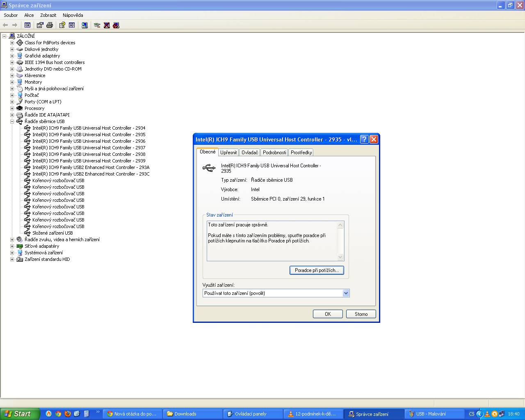Screen dimensions: 525x420
Task: Open the Využití zařízení dropdown
Action: coord(346,293)
